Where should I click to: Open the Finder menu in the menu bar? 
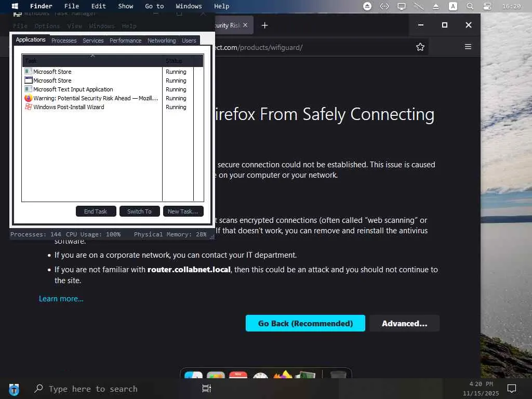pyautogui.click(x=41, y=6)
